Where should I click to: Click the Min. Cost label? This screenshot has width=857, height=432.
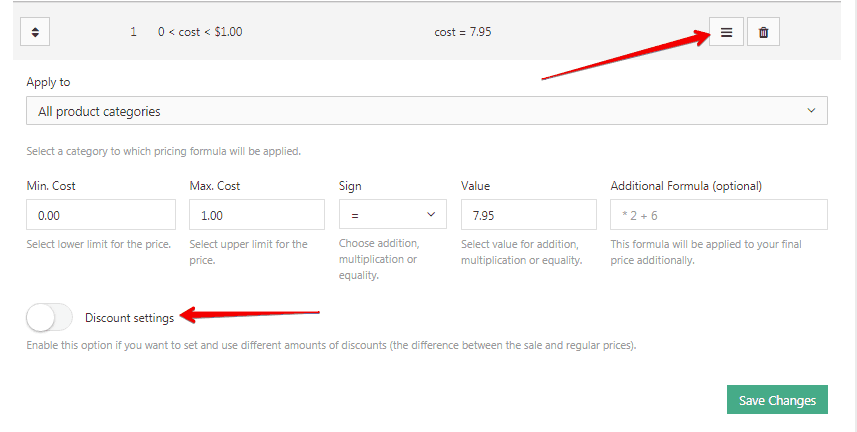(51, 186)
